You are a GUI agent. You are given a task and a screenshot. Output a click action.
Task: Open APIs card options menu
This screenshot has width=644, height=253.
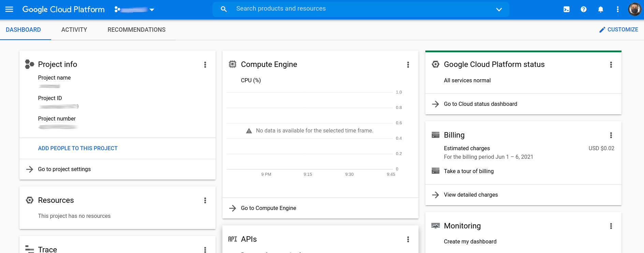point(408,239)
